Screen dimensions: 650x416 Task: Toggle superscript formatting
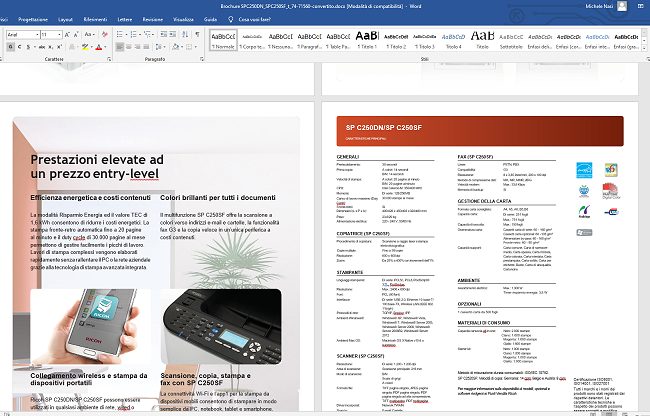point(59,47)
